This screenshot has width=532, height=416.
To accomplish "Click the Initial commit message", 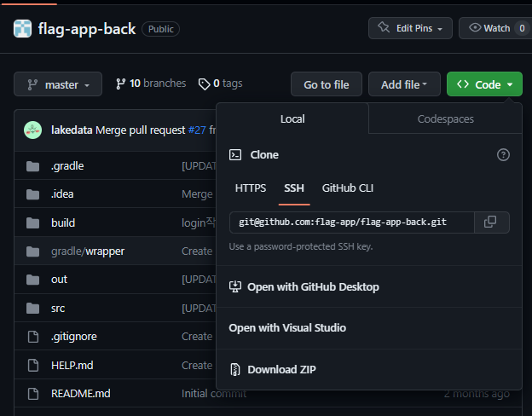I will pyautogui.click(x=214, y=394).
